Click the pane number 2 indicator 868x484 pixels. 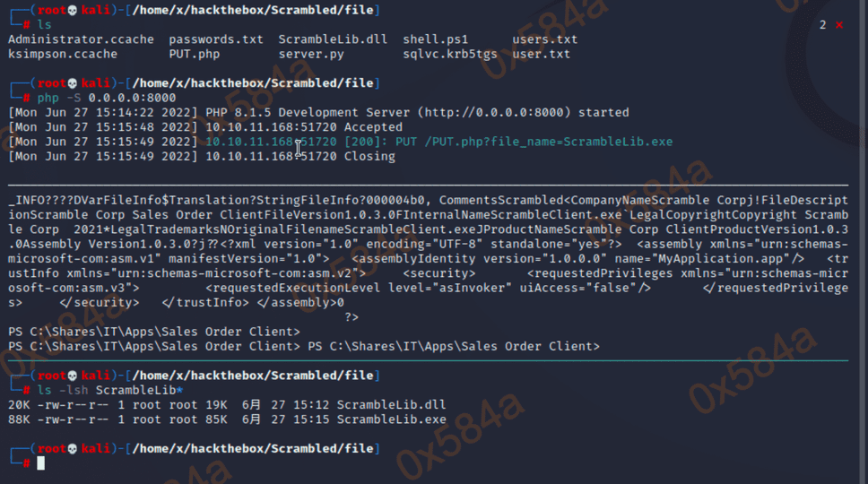(822, 25)
